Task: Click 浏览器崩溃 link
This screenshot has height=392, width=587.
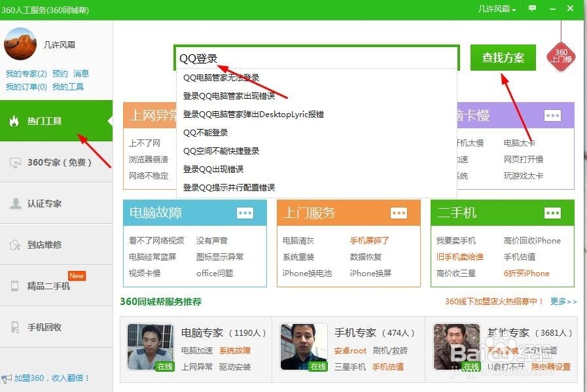Action: pos(149,160)
